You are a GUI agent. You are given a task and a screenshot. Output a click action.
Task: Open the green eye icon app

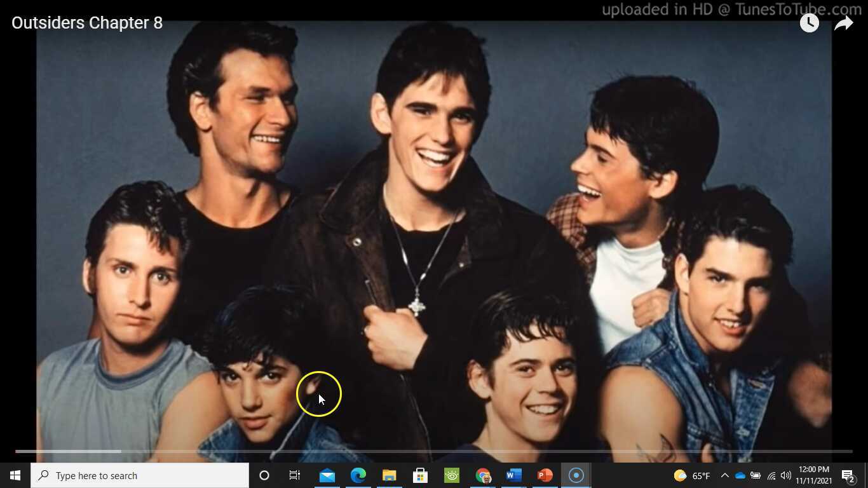[x=452, y=475]
